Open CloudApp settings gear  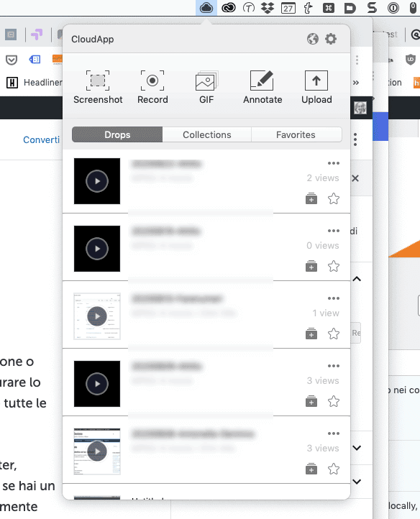pos(331,39)
